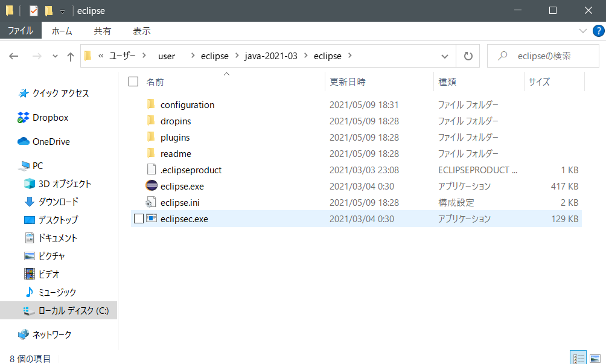The height and width of the screenshot is (364, 606).
Task: Click properties icon in title bar
Action: coord(34,10)
